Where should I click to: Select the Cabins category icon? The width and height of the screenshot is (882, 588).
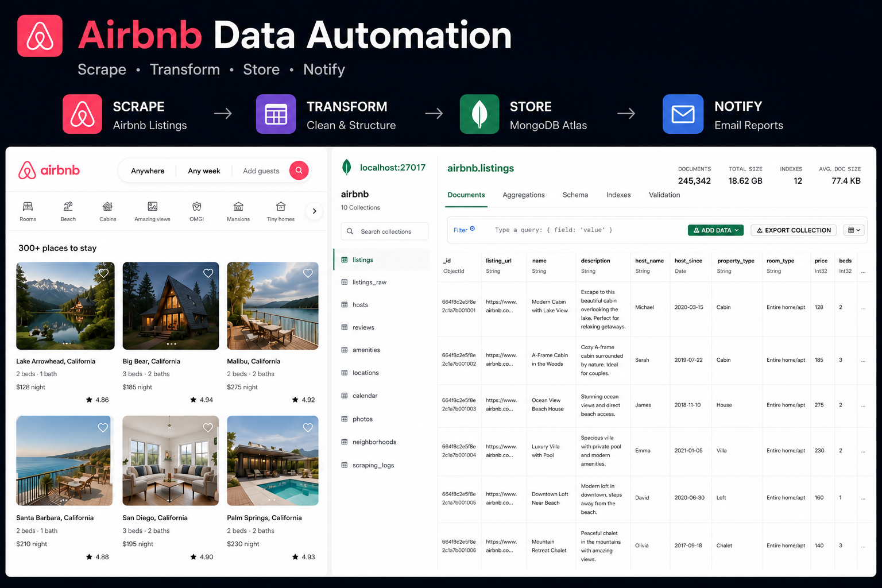point(107,206)
